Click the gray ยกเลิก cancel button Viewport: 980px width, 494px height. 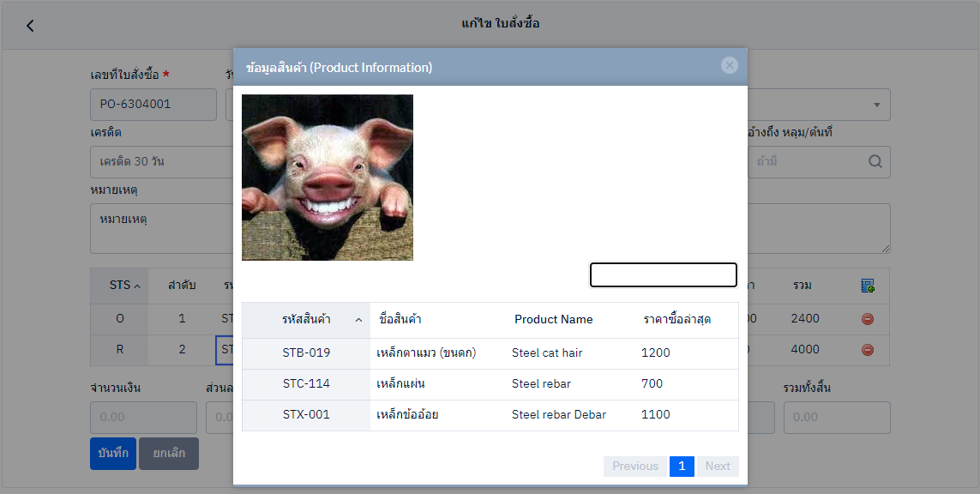pyautogui.click(x=169, y=454)
